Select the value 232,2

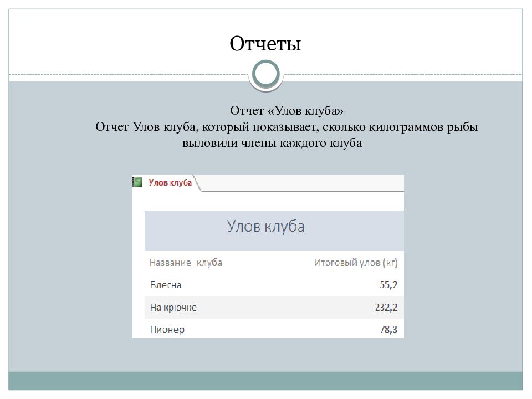386,308
